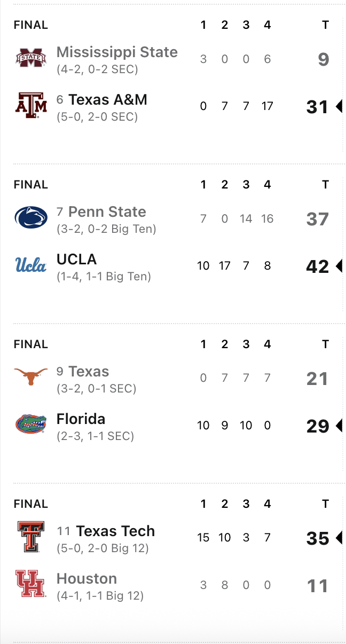Screen dimensions: 346x644
Task: Click the Texas Longhorns logo
Action: tap(31, 378)
